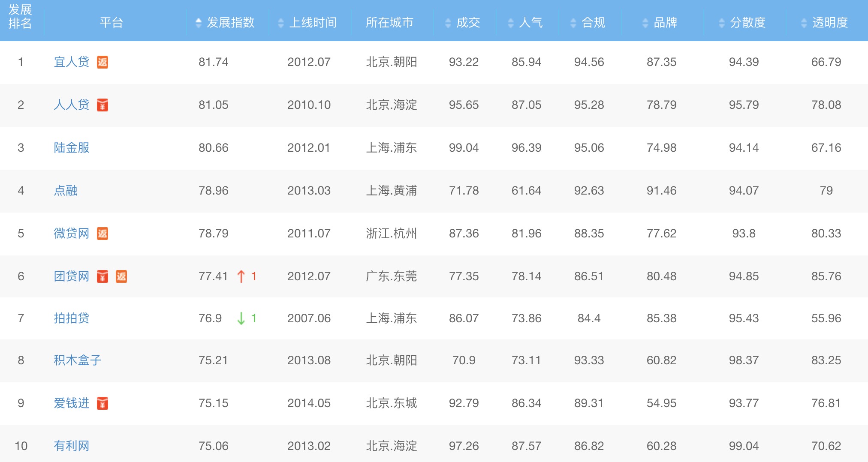The width and height of the screenshot is (868, 462).
Task: Click the 返 rebate icon beside 团贷网
Action: point(121,276)
